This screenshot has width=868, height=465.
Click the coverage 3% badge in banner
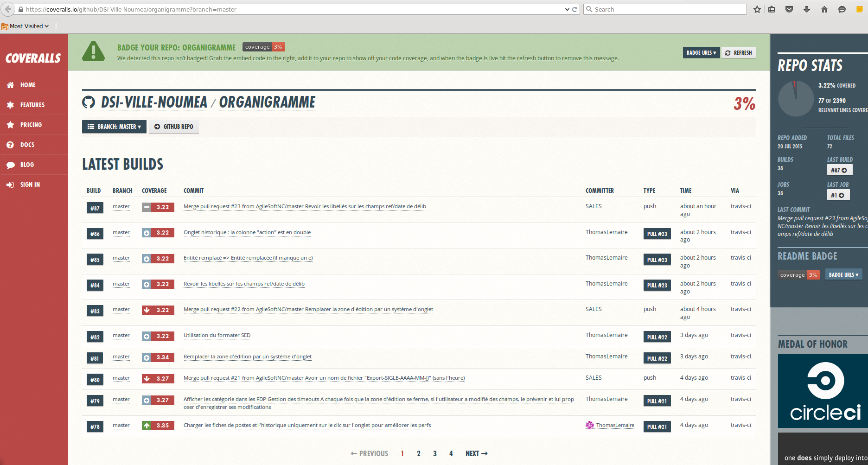(x=264, y=47)
